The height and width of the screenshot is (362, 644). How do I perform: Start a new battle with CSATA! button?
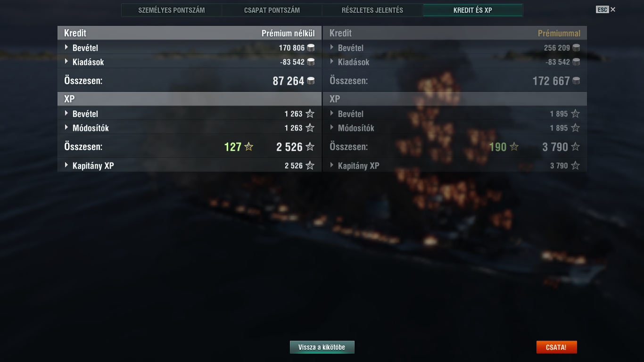[x=556, y=347]
